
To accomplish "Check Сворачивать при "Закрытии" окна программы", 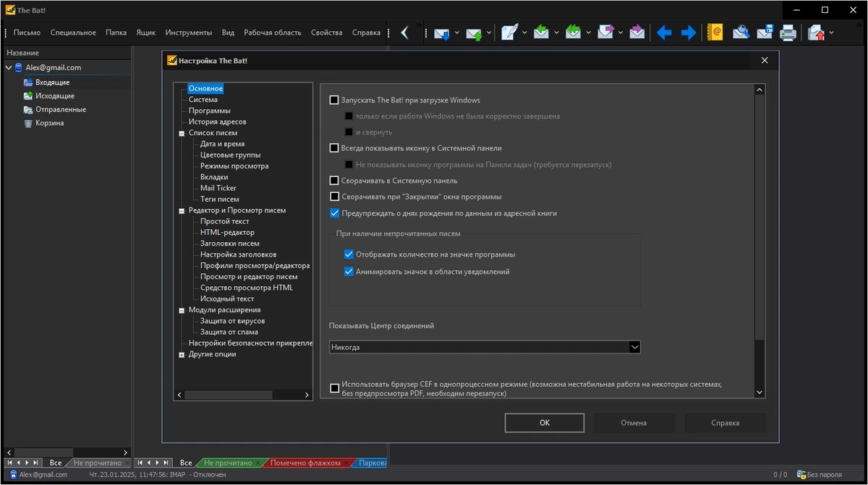I will click(x=334, y=197).
